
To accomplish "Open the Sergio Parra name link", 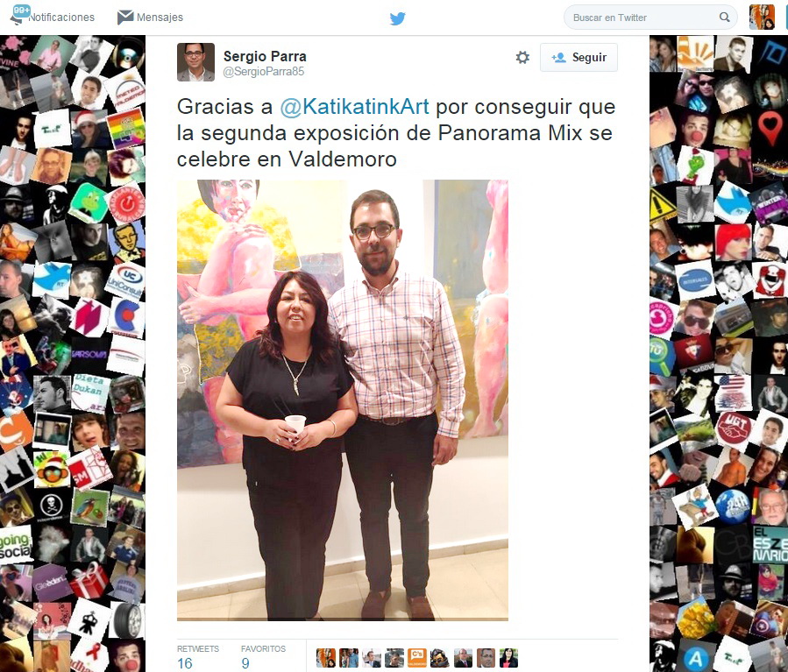I will pyautogui.click(x=265, y=56).
